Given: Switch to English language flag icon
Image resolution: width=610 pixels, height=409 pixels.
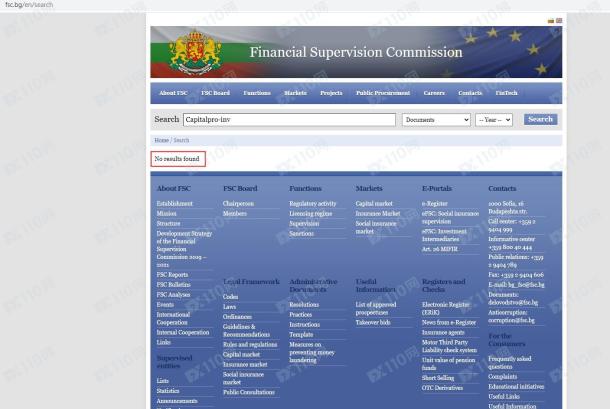Looking at the screenshot, I should coord(559,21).
